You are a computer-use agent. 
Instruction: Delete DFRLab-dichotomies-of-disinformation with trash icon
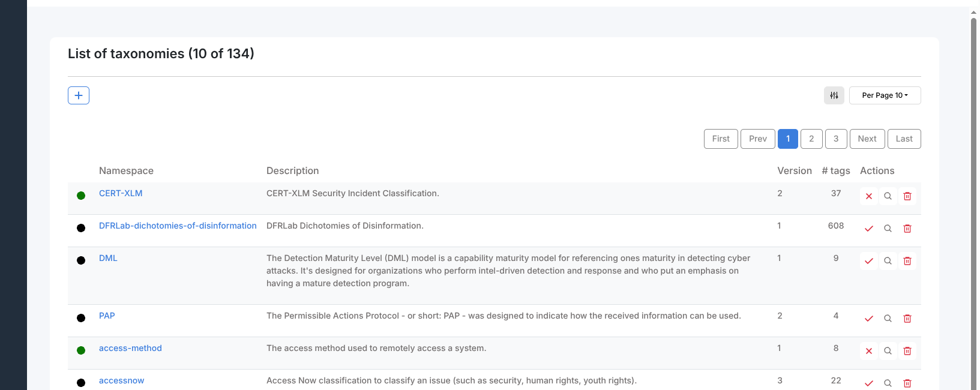point(907,229)
